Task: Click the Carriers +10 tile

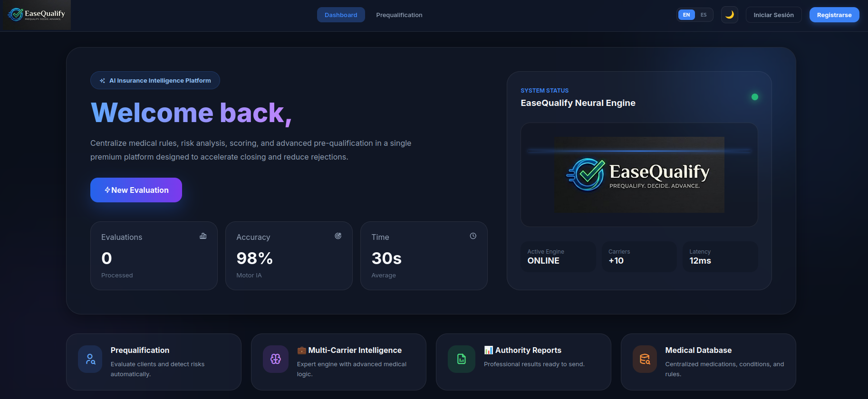Action: 639,256
